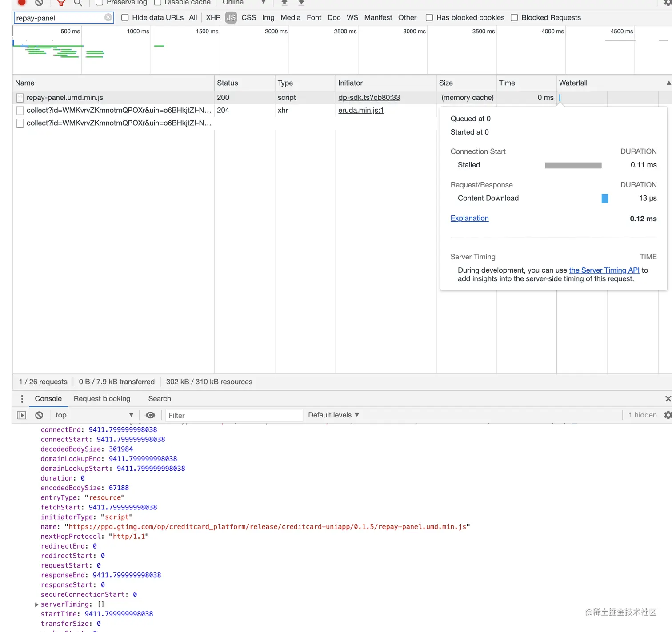Enable Has blocked cookies filter
This screenshot has height=632, width=672.
[429, 18]
